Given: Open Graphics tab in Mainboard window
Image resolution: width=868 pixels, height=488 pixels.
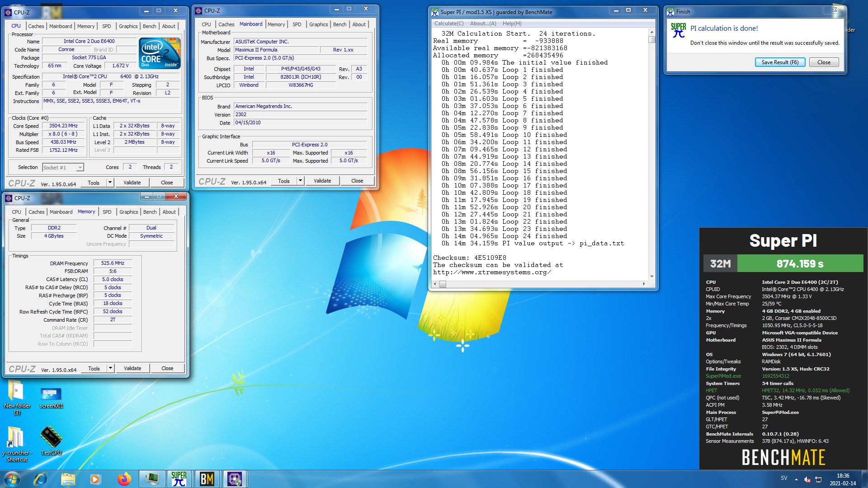Looking at the screenshot, I should click(x=319, y=24).
